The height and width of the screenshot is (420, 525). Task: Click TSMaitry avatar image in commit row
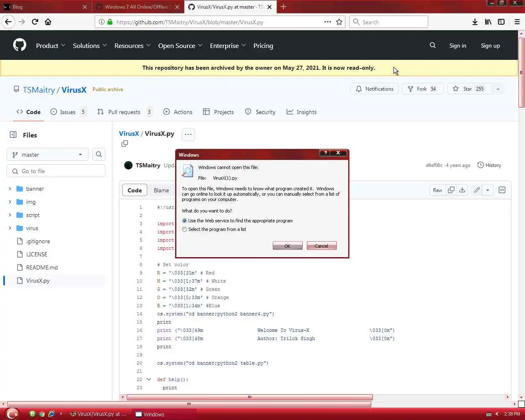(128, 165)
